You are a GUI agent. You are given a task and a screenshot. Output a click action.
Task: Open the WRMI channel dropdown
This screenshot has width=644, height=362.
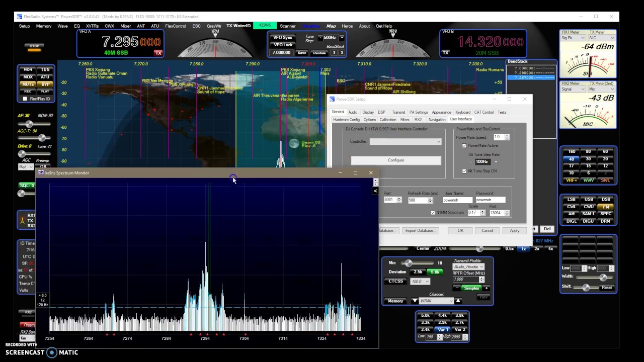[436, 301]
